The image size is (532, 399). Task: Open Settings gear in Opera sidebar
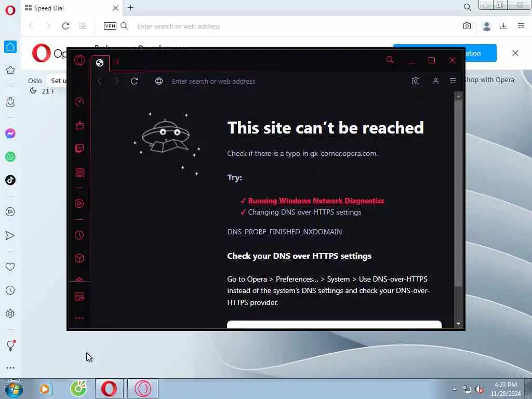click(10, 313)
